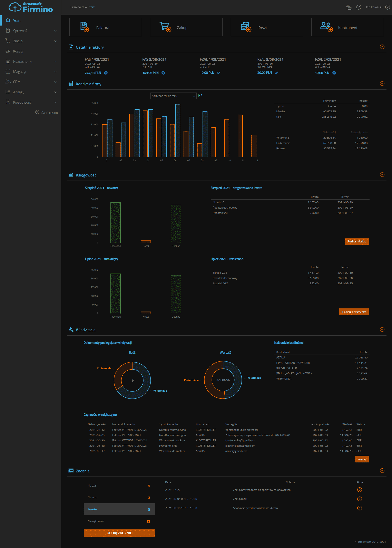Click the plus icon next to 244,13 PLN
This screenshot has height=548, width=392.
[106, 73]
